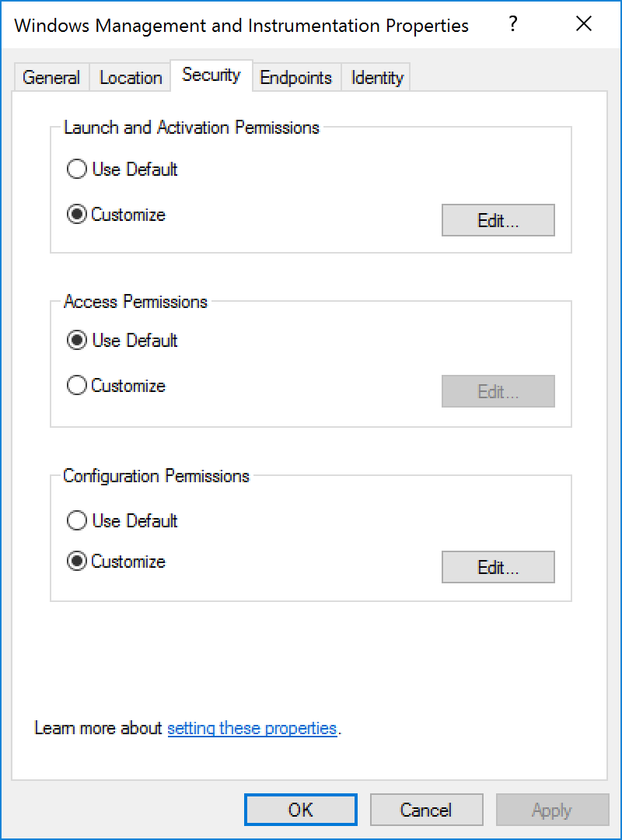Click the question mark help icon
The height and width of the screenshot is (840, 622).
[513, 24]
